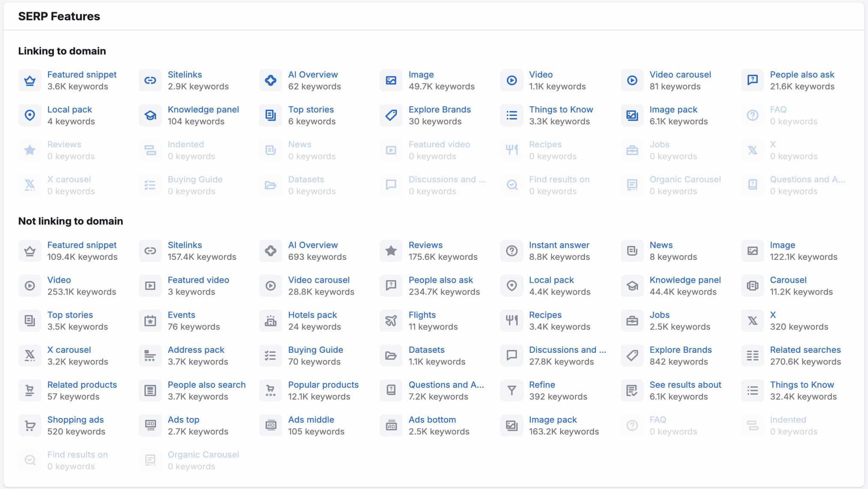Open the Sitelinks link showing 157.4K keywords

(185, 245)
